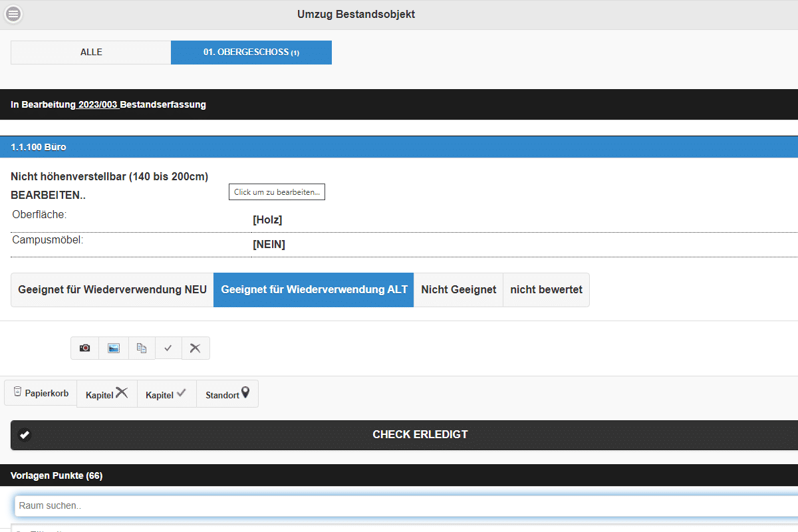Click the X icon in item toolbar

(x=196, y=348)
